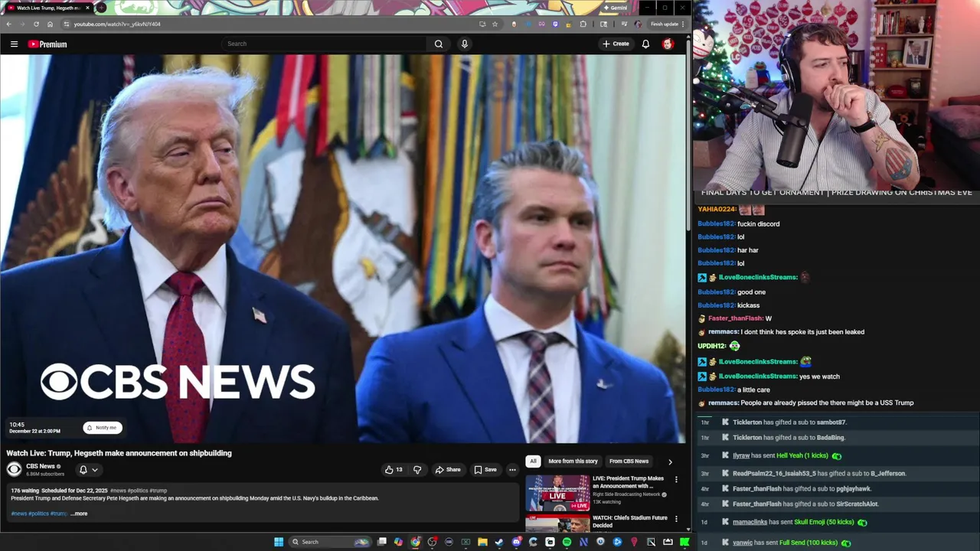Viewport: 980px width, 551px height.
Task: Like the video with thumbs up
Action: [x=394, y=469]
